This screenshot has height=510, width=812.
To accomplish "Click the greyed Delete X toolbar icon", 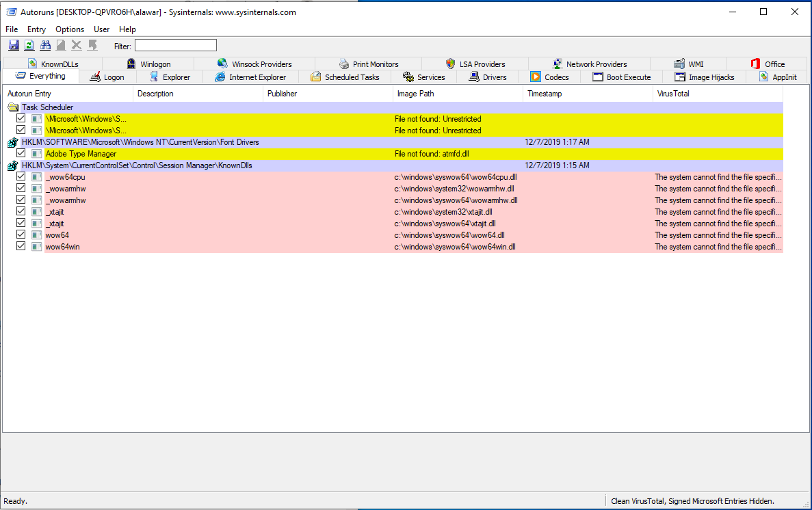I will tap(77, 46).
